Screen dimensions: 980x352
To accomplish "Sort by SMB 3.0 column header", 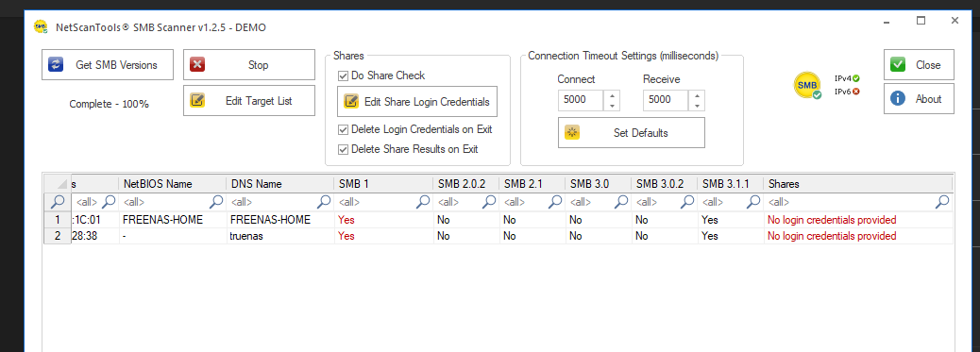I will point(599,184).
